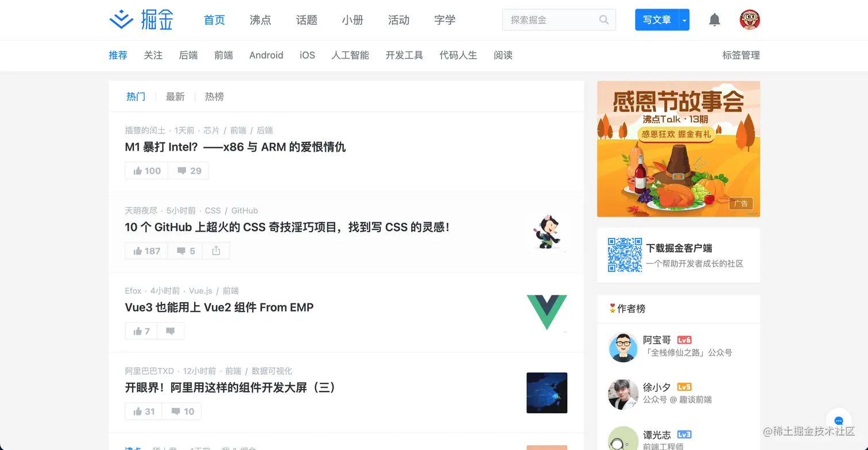The width and height of the screenshot is (868, 450).
Task: Like the Vue3 article (7)
Action: coord(141,331)
